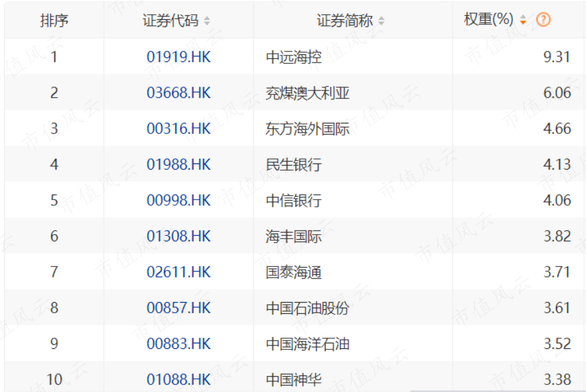Screen dimensions: 586x392
Task: Click the weight value 3.52
Action: point(557,344)
